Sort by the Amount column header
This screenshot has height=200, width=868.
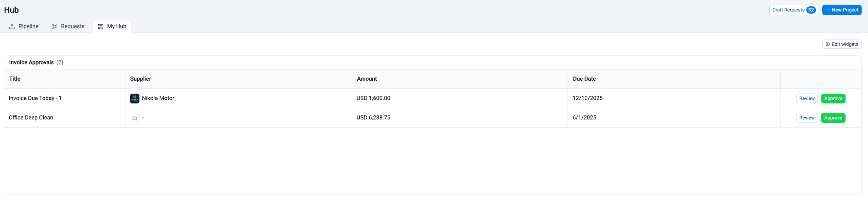pos(367,79)
